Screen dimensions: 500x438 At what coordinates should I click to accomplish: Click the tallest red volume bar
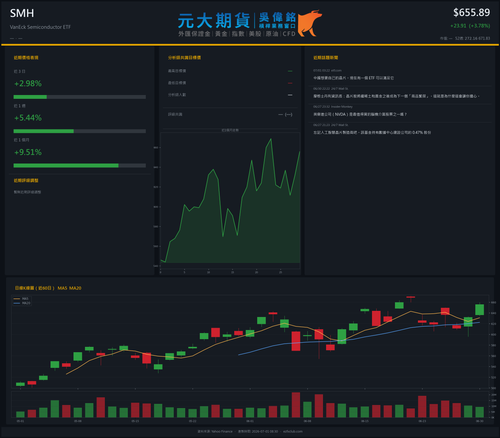296,405
